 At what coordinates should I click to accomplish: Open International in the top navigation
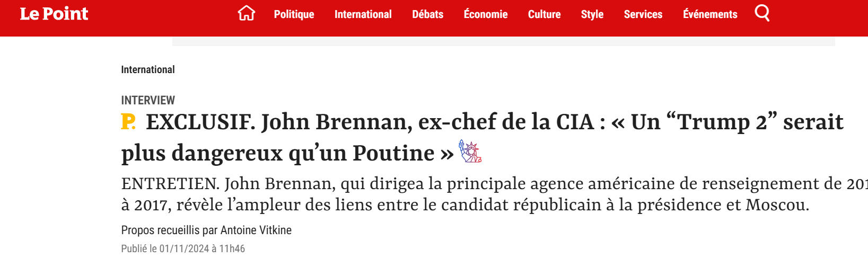[363, 14]
